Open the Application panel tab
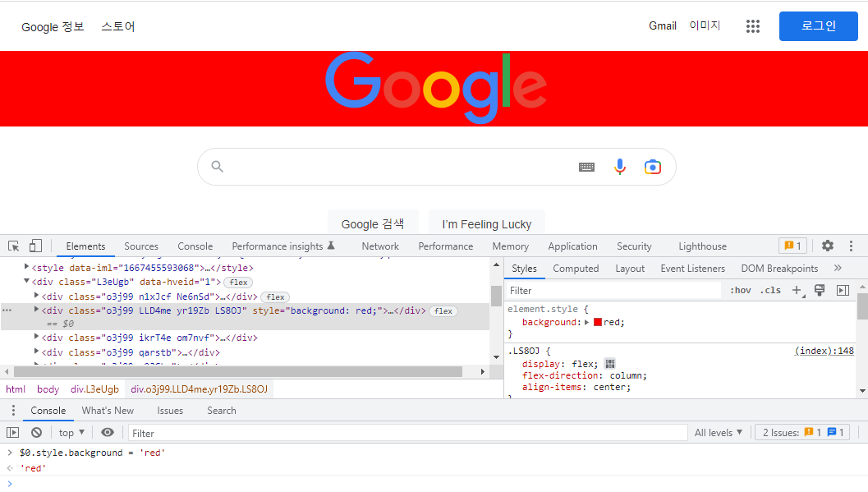 pyautogui.click(x=572, y=246)
